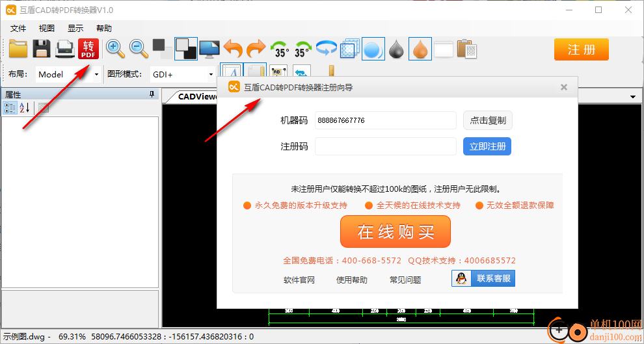Click 点击复制 to copy machine code
The height and width of the screenshot is (344, 644).
click(488, 121)
